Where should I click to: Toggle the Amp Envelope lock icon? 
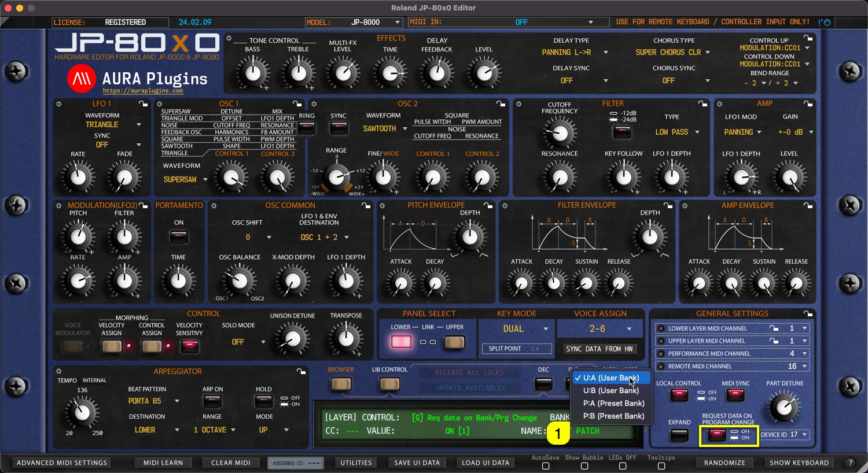tap(808, 205)
